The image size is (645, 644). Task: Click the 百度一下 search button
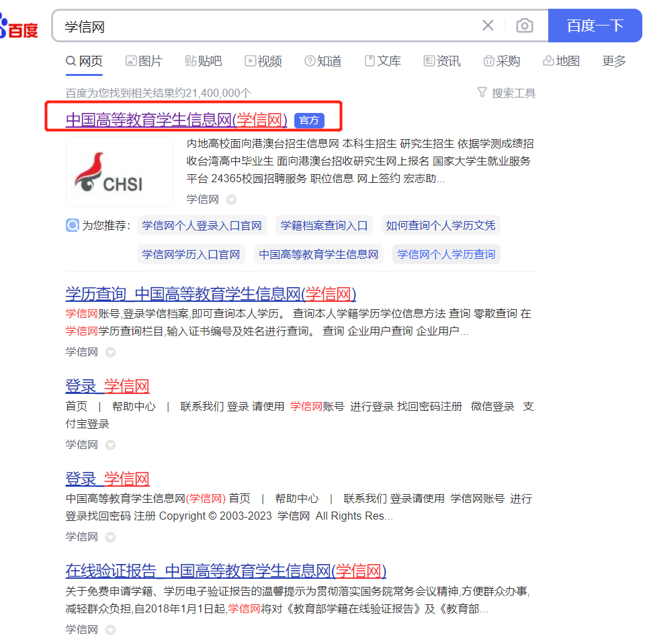tap(595, 26)
